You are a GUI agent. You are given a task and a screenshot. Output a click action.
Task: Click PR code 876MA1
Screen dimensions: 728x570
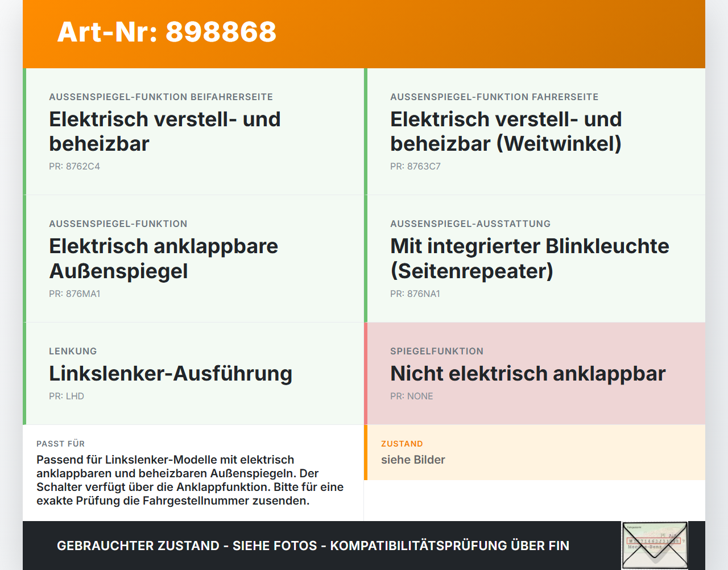(x=75, y=294)
